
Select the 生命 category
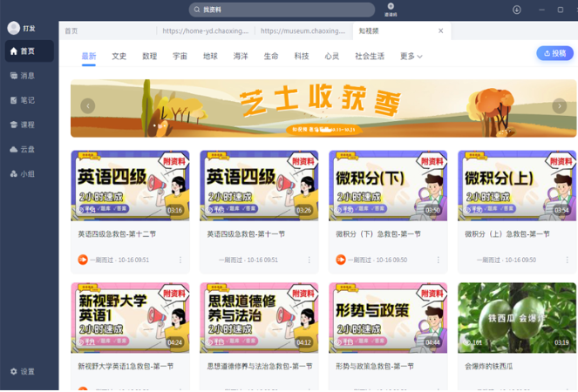click(x=271, y=57)
